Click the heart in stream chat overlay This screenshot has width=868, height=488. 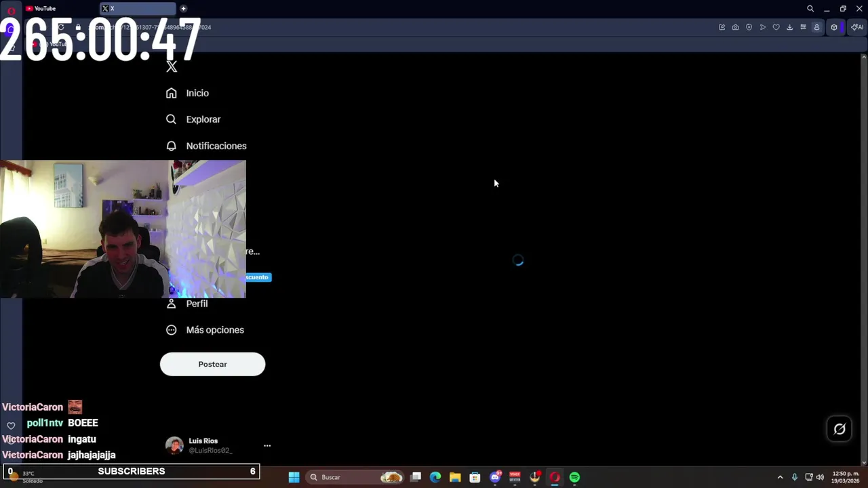coord(11,426)
